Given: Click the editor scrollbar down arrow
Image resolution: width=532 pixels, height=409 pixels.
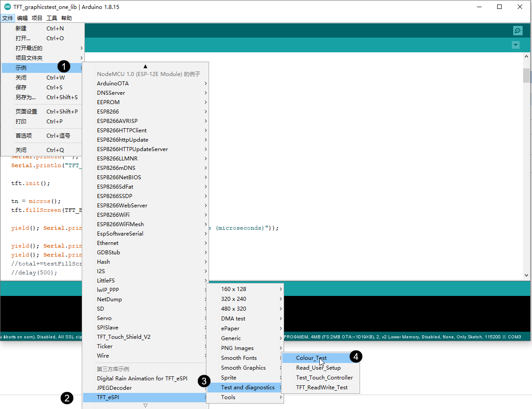Looking at the screenshot, I should pos(526,275).
